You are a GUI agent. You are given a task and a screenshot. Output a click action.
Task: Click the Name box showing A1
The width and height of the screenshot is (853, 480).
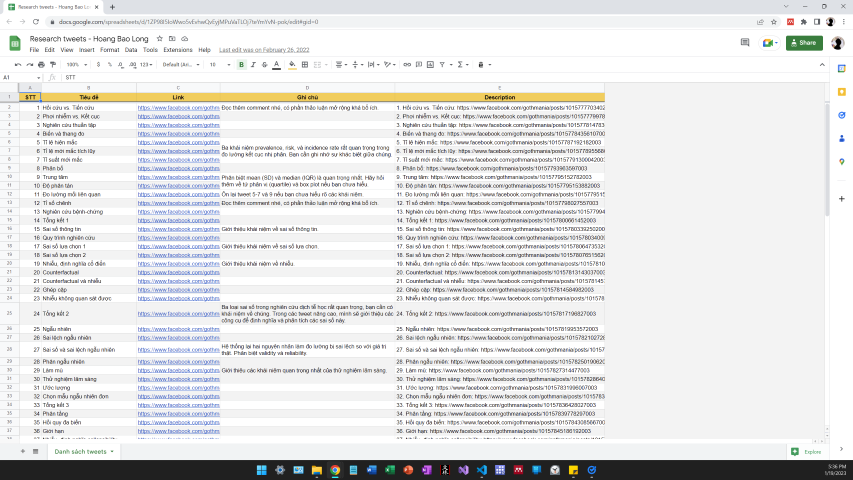click(21, 77)
